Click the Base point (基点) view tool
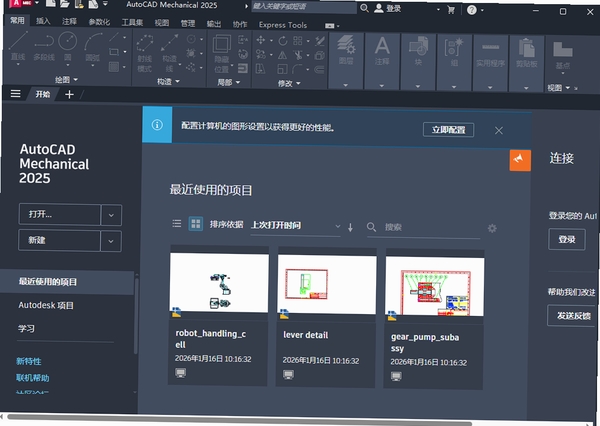This screenshot has width=600, height=426. pos(563,55)
